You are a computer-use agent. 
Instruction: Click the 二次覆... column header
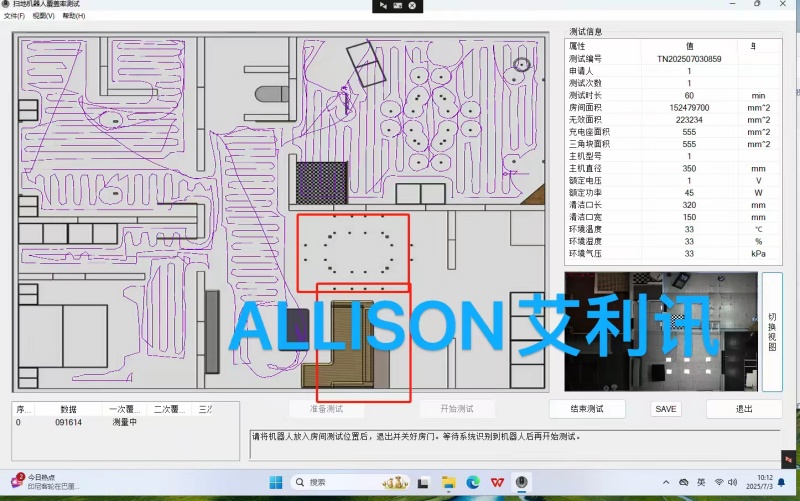pos(169,409)
